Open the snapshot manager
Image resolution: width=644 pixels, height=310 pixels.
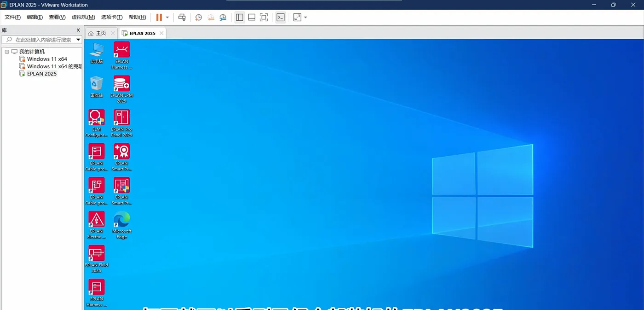coord(223,17)
